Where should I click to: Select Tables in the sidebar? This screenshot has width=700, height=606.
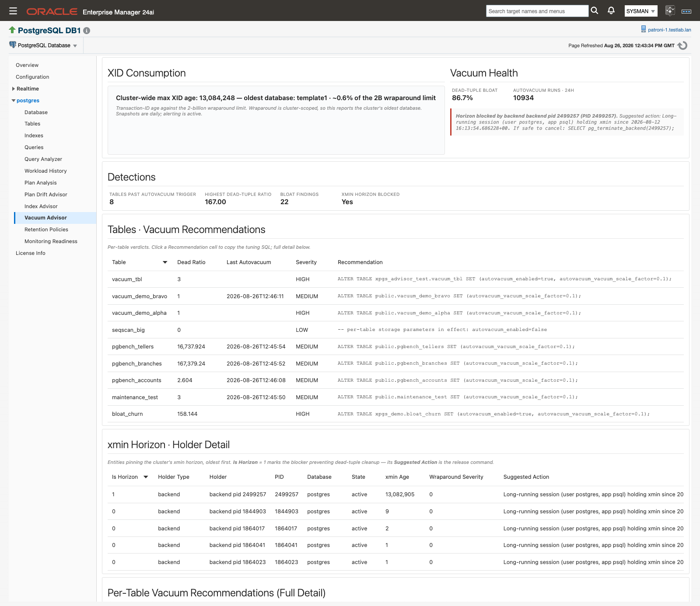point(32,124)
